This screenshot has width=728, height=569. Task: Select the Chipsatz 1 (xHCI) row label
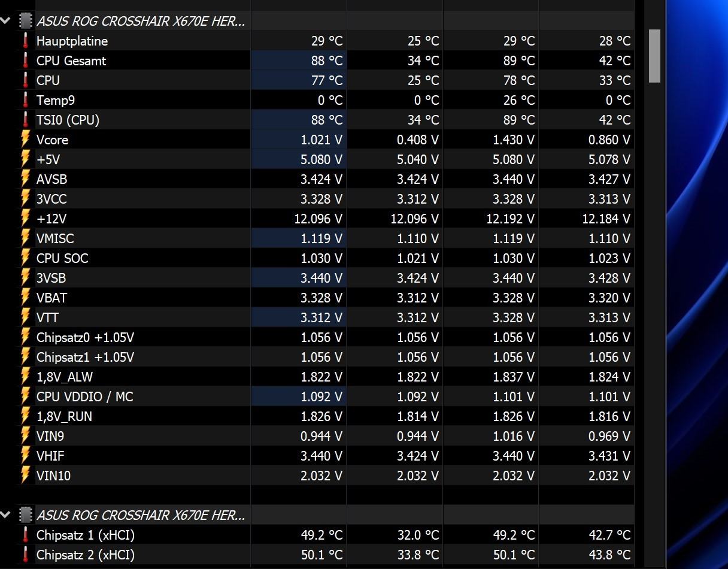point(86,535)
